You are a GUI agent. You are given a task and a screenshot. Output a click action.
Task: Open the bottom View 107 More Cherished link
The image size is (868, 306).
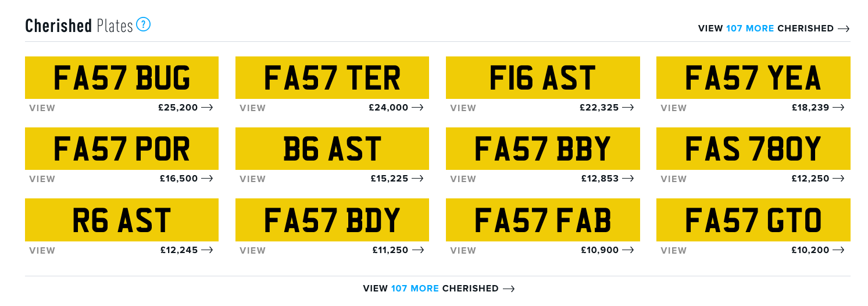[x=439, y=289]
